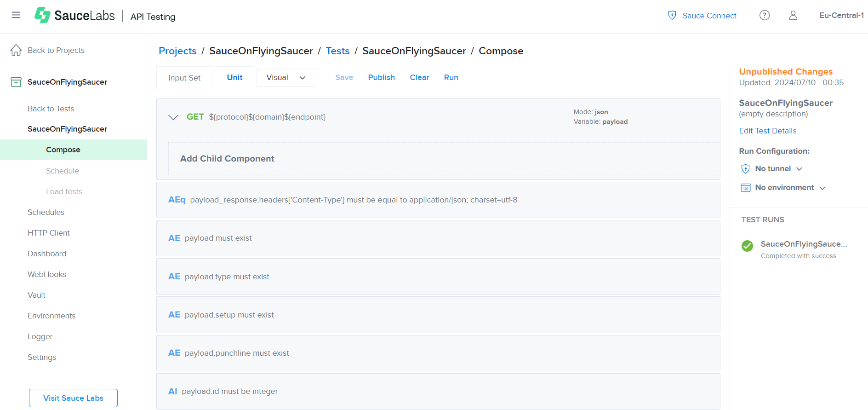This screenshot has height=410, width=868.
Task: Go to Schedules in the sidebar
Action: [46, 212]
